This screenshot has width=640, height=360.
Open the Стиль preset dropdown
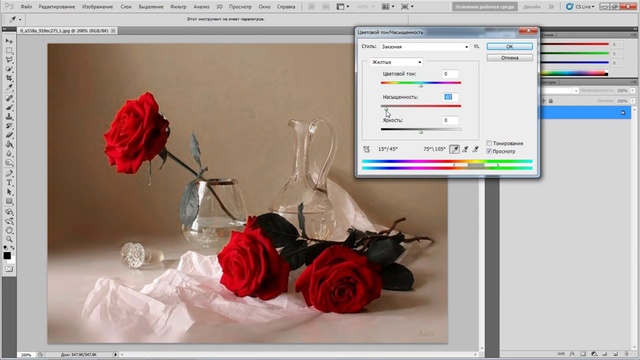[x=425, y=47]
